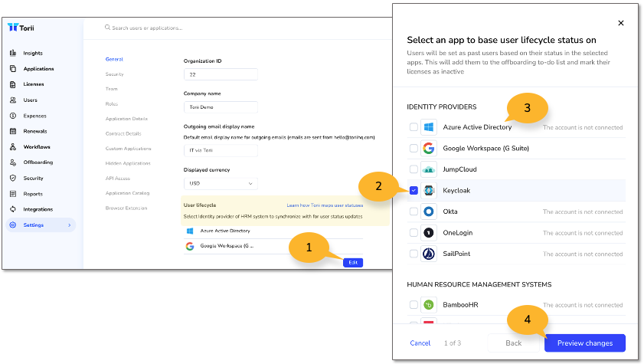The width and height of the screenshot is (644, 364).
Task: Open the API Access settings tab
Action: pyautogui.click(x=117, y=179)
